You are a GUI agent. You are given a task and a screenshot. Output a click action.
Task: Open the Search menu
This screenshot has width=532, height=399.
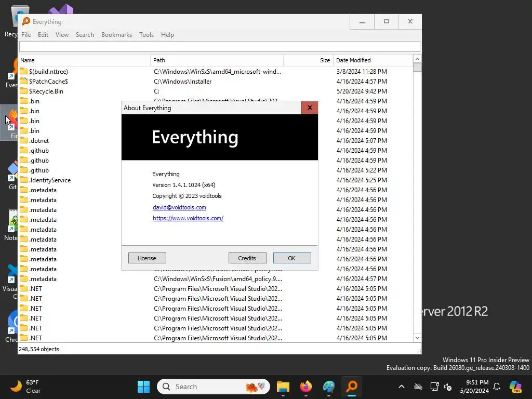pyautogui.click(x=85, y=35)
